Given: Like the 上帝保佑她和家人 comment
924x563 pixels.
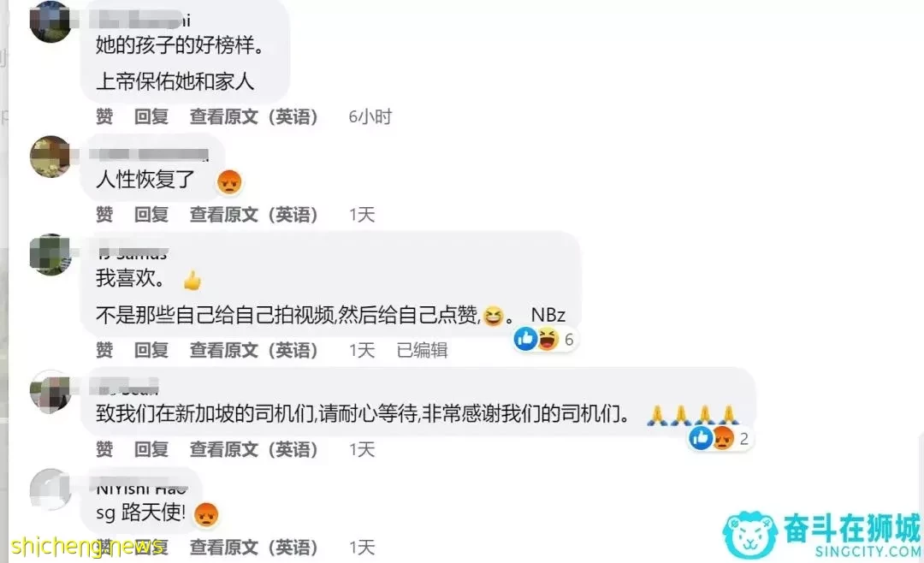Looking at the screenshot, I should pos(104,116).
